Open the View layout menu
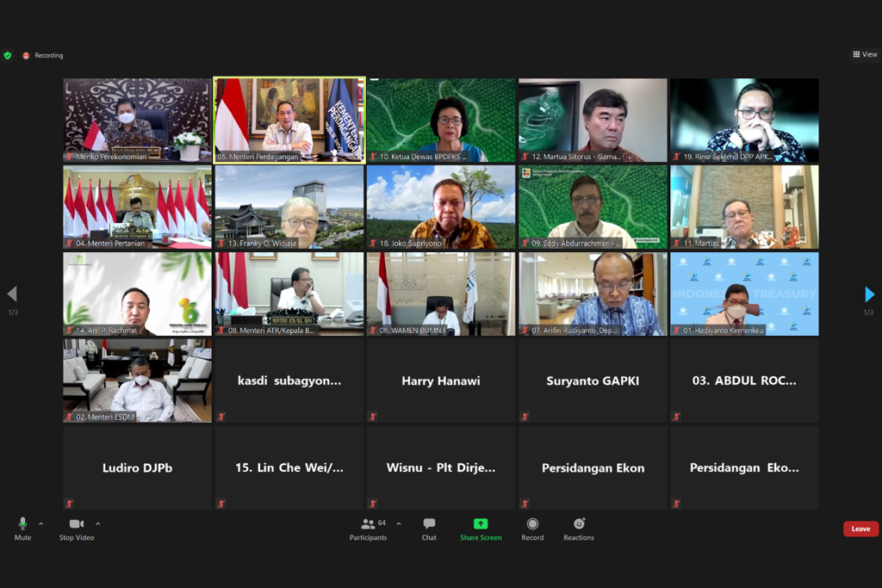 click(865, 54)
